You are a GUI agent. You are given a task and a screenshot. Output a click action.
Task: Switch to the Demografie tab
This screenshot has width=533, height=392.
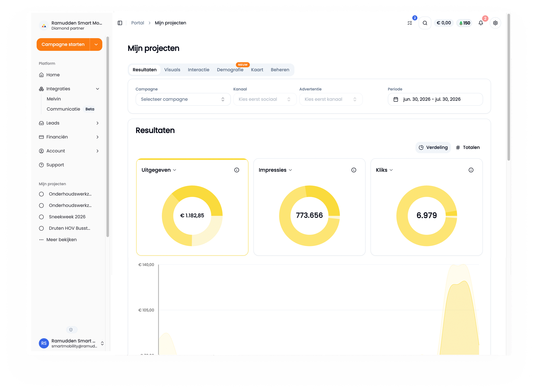click(230, 70)
